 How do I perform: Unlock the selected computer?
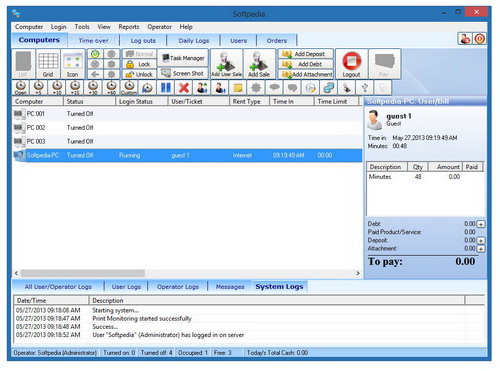coord(139,74)
